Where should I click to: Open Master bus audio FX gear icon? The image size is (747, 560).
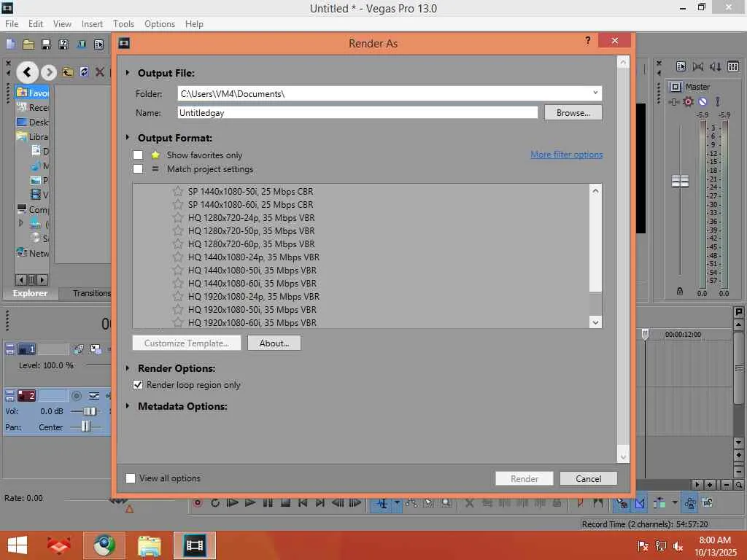tap(688, 101)
